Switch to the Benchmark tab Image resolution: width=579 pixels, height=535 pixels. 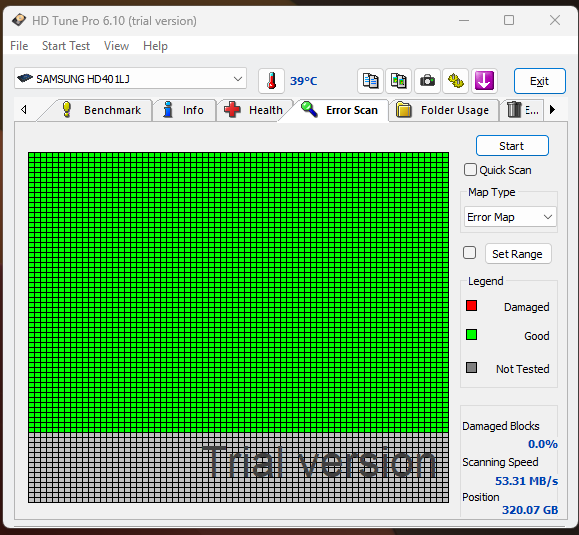point(100,110)
